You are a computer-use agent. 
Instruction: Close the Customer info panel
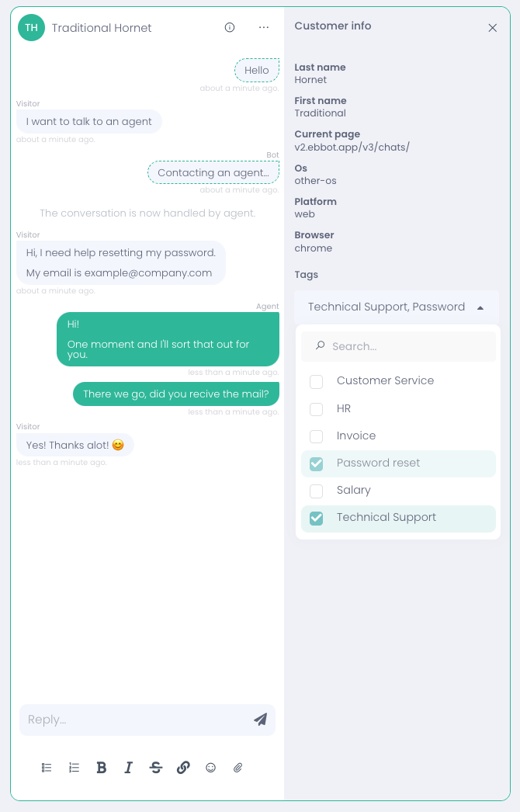pyautogui.click(x=493, y=28)
